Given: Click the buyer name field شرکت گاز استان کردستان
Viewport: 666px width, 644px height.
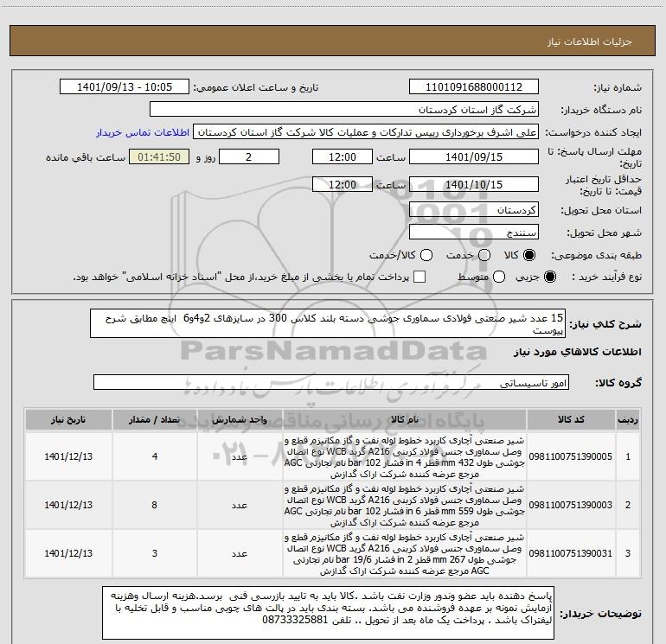Looking at the screenshot, I should [x=344, y=109].
